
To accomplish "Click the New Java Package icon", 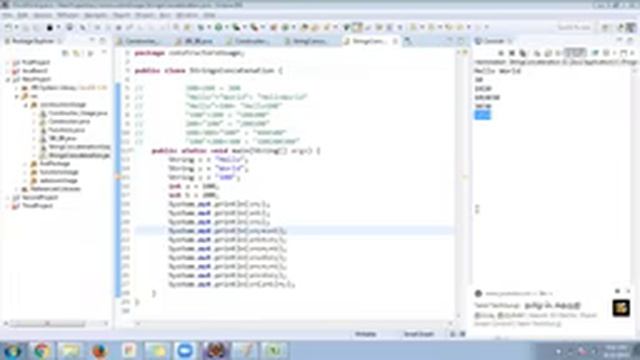I will tap(273, 27).
